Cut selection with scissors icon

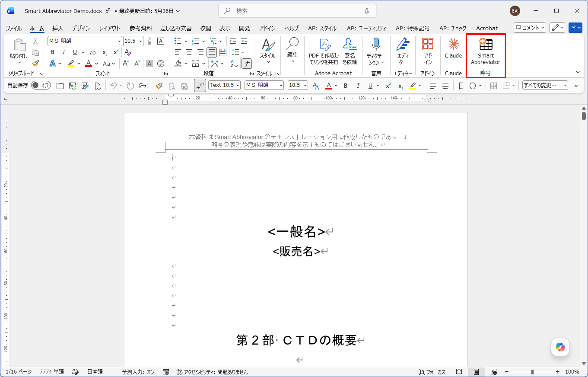tap(35, 41)
